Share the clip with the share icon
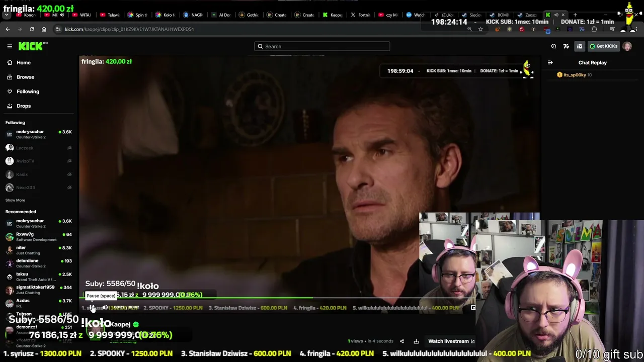Viewport: 644px width, 362px height. click(401, 341)
